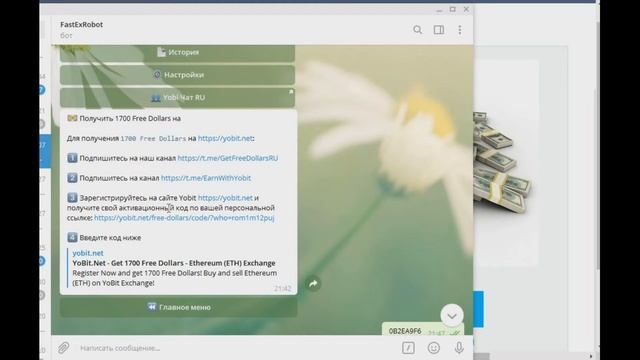Open the yobit.net preview title link
The width and height of the screenshot is (640, 360).
[x=88, y=253]
